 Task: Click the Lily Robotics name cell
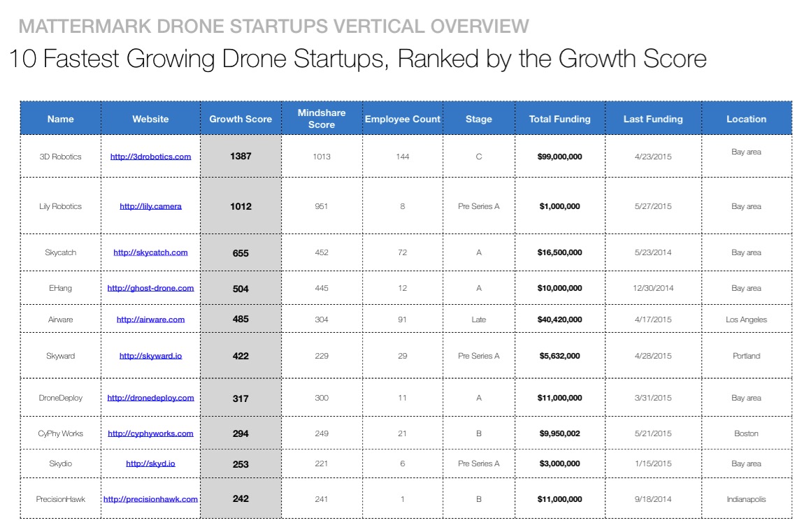(61, 206)
